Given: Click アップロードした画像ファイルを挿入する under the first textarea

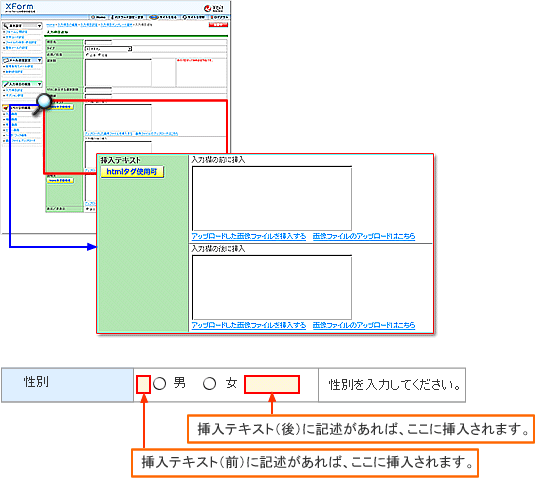Looking at the screenshot, I should [249, 236].
